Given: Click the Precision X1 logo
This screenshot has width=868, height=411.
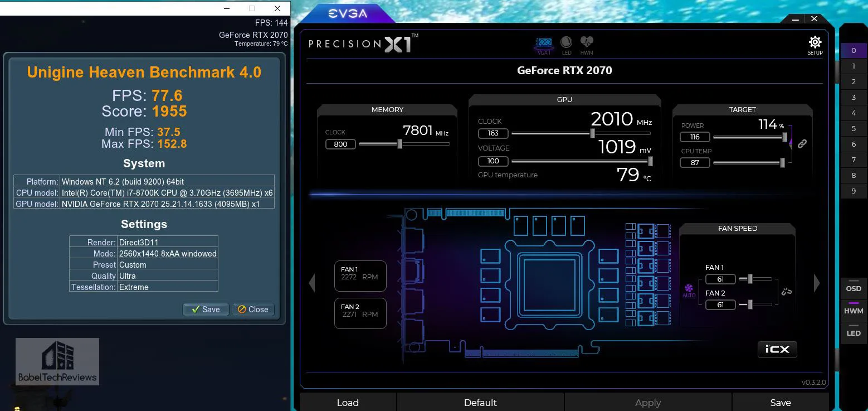Looking at the screenshot, I should click(x=363, y=43).
